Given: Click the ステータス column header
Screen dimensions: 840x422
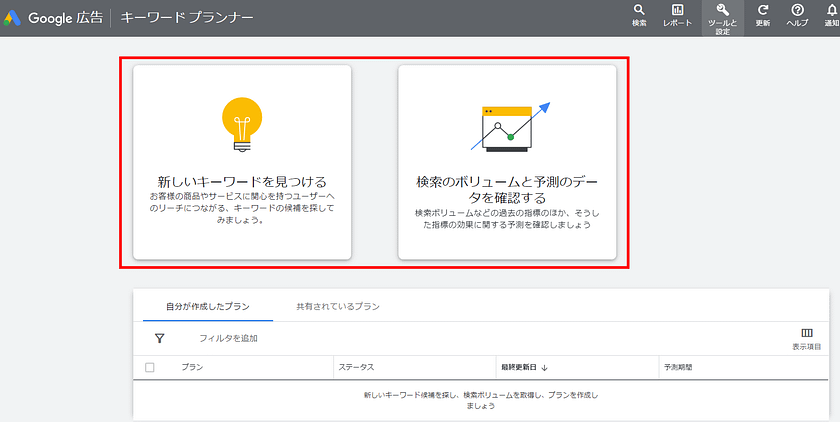Looking at the screenshot, I should [x=357, y=368].
